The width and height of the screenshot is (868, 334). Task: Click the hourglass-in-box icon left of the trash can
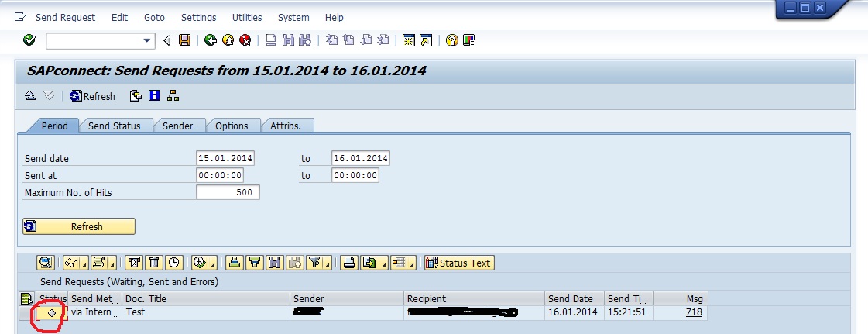(x=135, y=263)
